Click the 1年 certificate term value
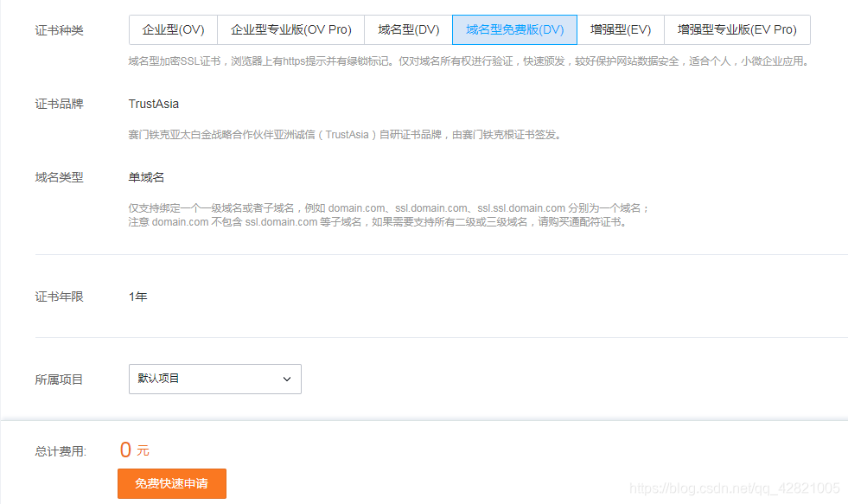The height and width of the screenshot is (504, 848). (x=138, y=297)
